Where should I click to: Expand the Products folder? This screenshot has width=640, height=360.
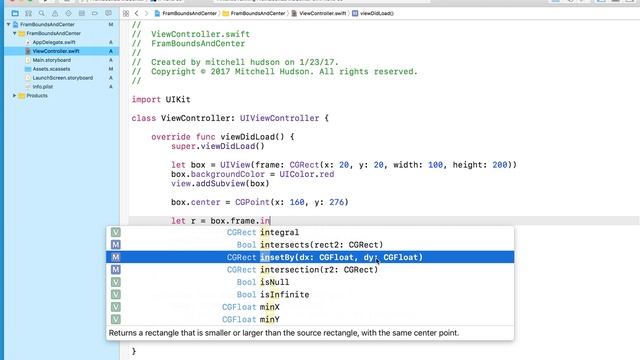15,96
